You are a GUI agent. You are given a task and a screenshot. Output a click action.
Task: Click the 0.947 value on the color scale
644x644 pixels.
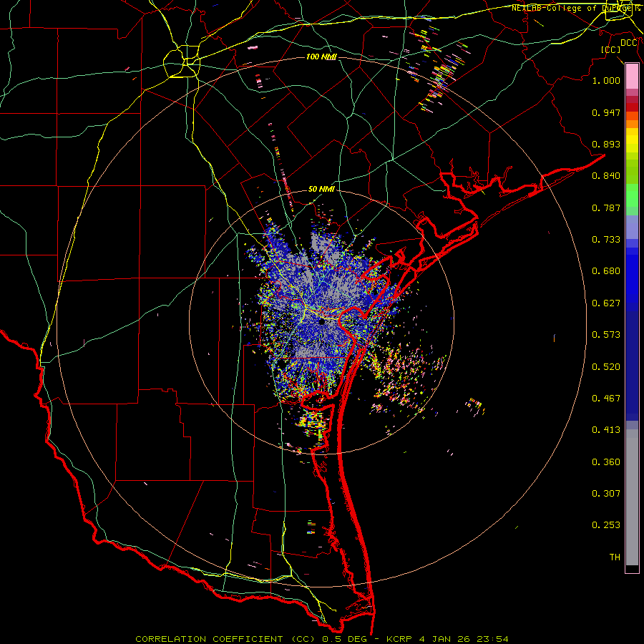coord(606,112)
